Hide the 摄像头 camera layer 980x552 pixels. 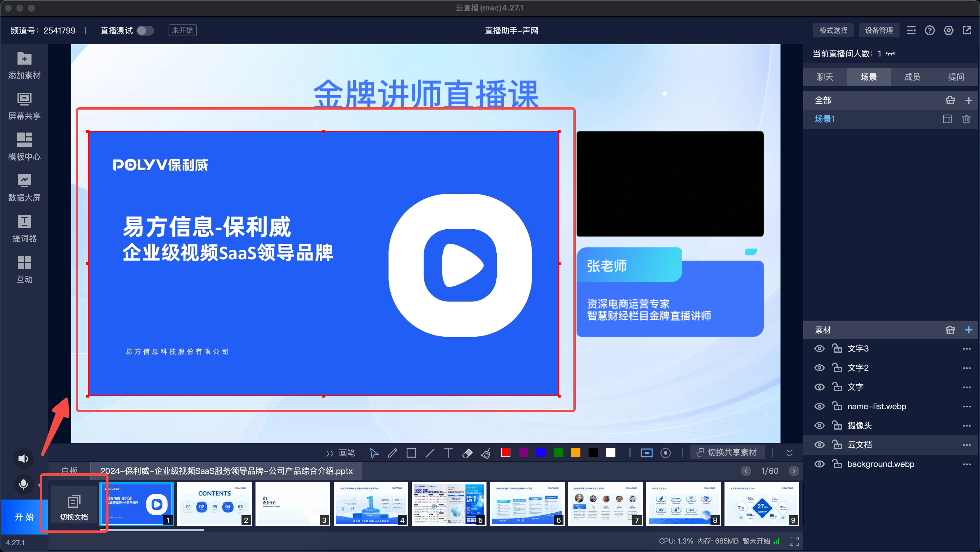820,426
